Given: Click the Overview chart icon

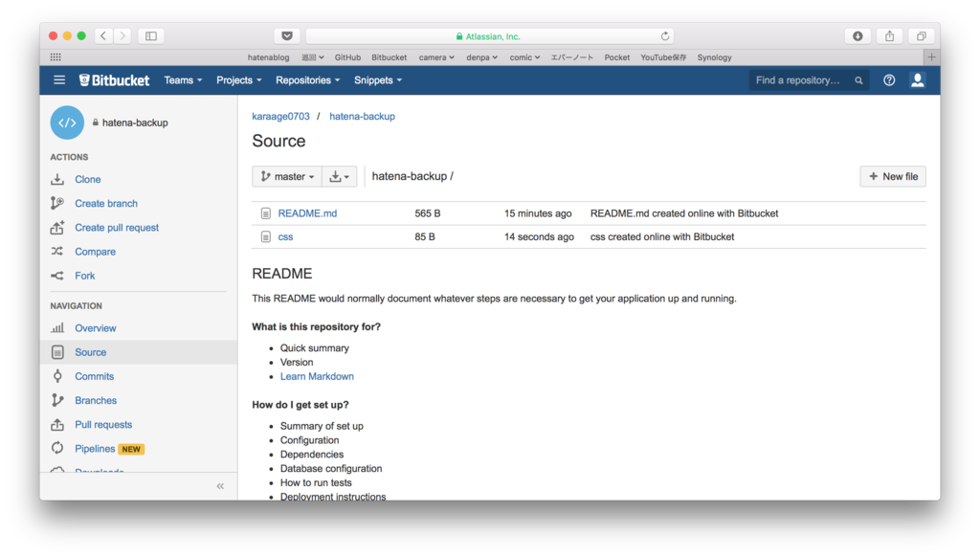Looking at the screenshot, I should (x=57, y=328).
